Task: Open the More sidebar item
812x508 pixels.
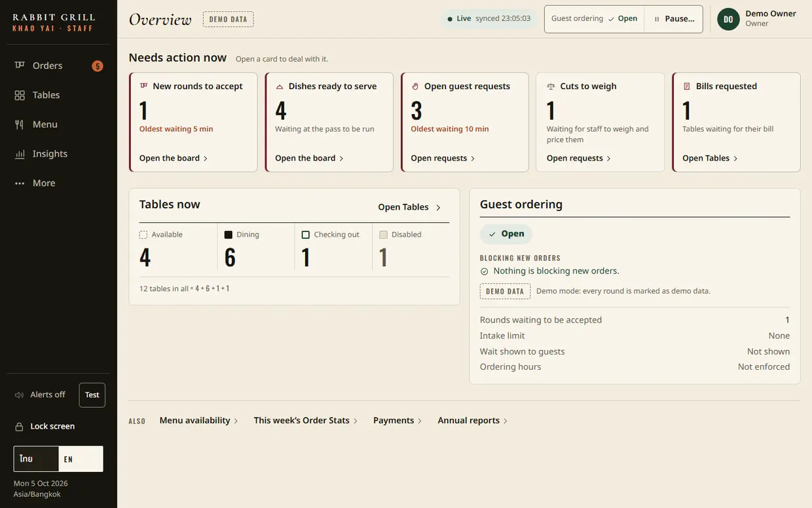Action: pos(58,183)
